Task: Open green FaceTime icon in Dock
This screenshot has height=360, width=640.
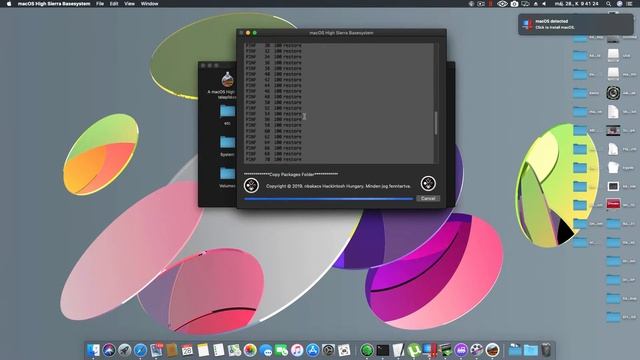Action: pyautogui.click(x=281, y=350)
